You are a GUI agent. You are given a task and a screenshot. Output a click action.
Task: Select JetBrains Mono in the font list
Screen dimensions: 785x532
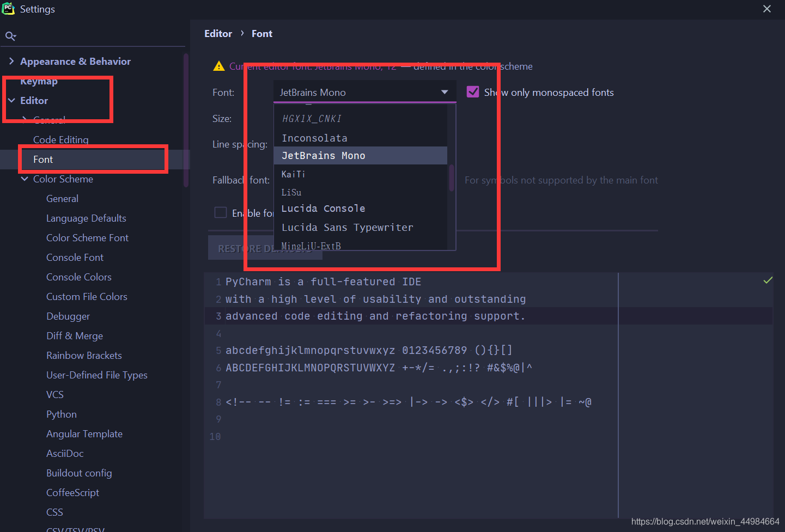click(360, 155)
